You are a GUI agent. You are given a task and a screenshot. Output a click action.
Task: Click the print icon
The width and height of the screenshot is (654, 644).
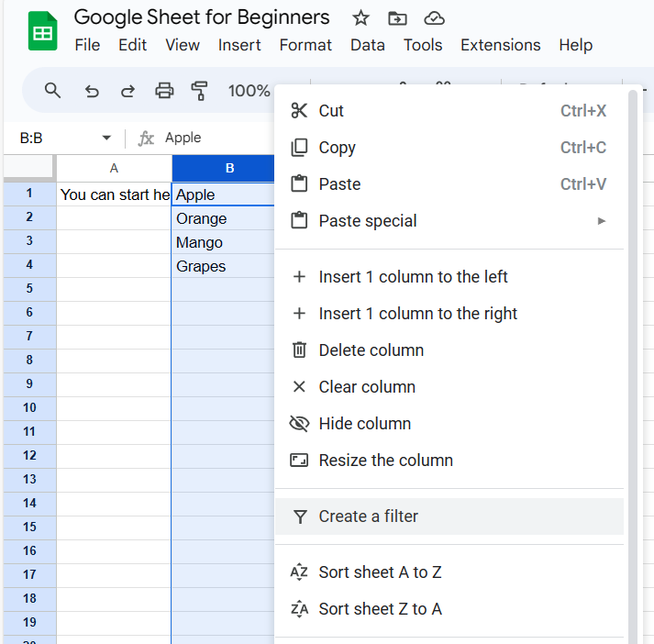(164, 90)
